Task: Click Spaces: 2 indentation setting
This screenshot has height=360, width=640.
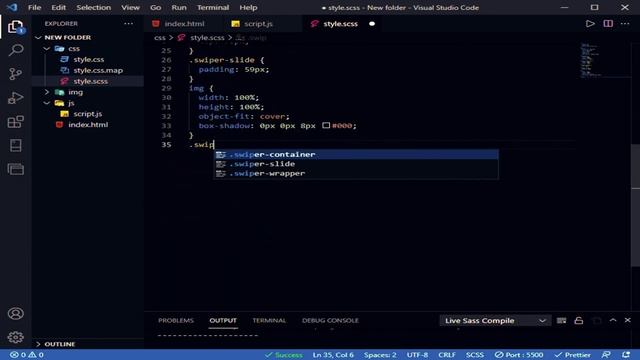Action: click(380, 355)
